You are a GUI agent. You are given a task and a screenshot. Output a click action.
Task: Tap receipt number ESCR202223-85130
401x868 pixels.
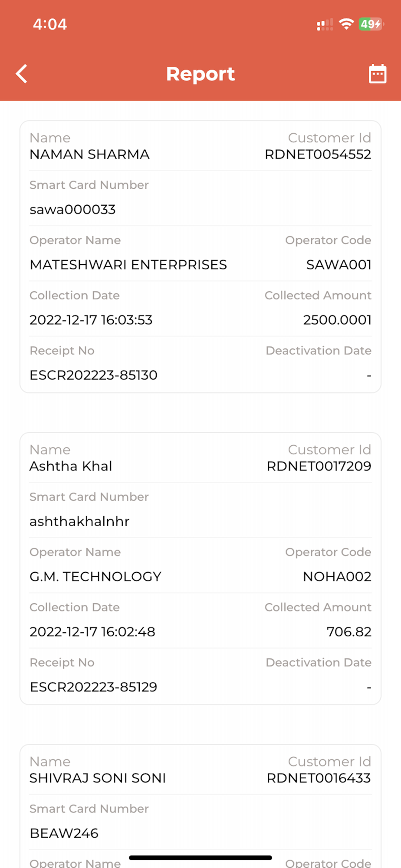pyautogui.click(x=93, y=375)
